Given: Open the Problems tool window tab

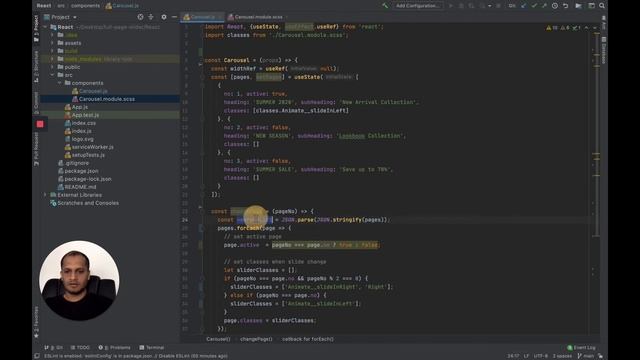Looking at the screenshot, I should tap(115, 347).
